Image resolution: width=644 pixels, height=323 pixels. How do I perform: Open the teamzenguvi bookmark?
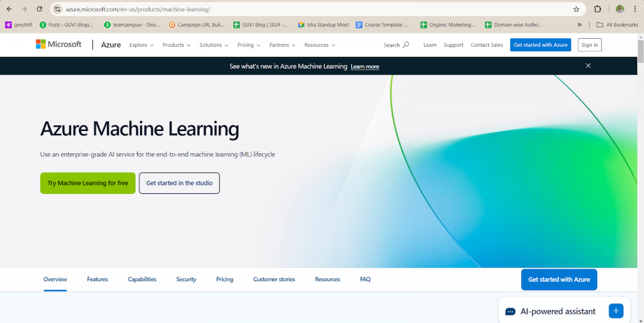(132, 25)
